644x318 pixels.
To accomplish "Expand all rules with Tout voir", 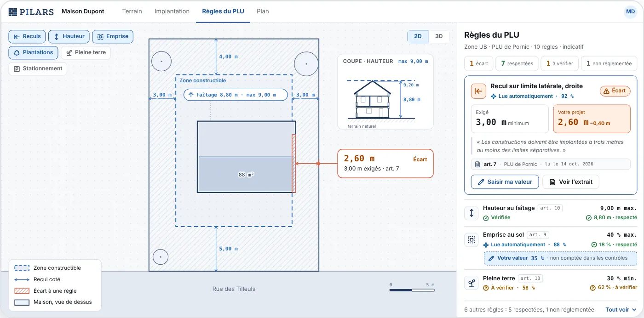I will (621, 310).
